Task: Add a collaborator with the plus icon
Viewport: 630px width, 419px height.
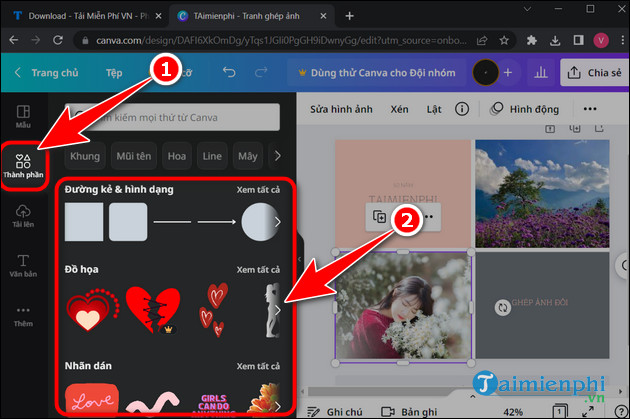Action: [508, 72]
